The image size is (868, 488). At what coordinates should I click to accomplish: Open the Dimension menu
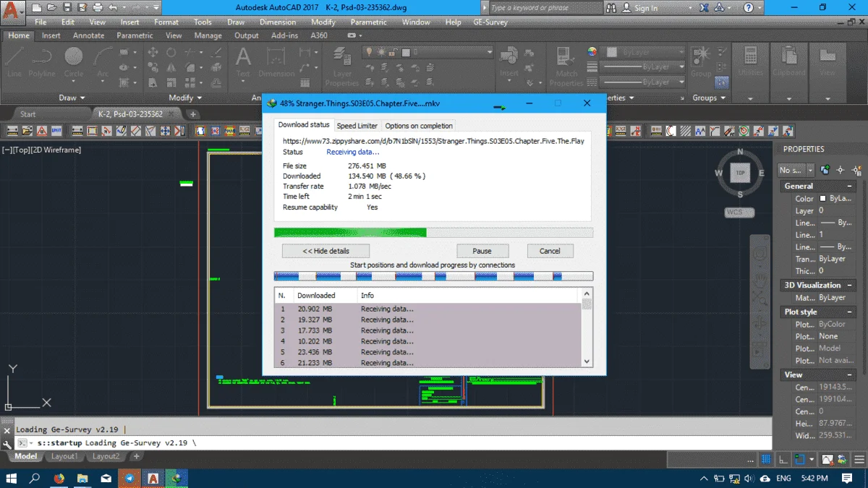point(278,22)
